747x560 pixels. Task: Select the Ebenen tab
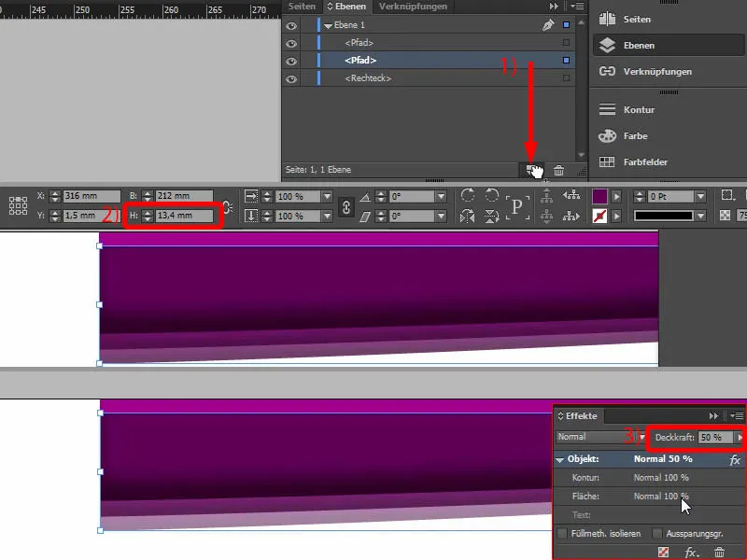pyautogui.click(x=346, y=7)
